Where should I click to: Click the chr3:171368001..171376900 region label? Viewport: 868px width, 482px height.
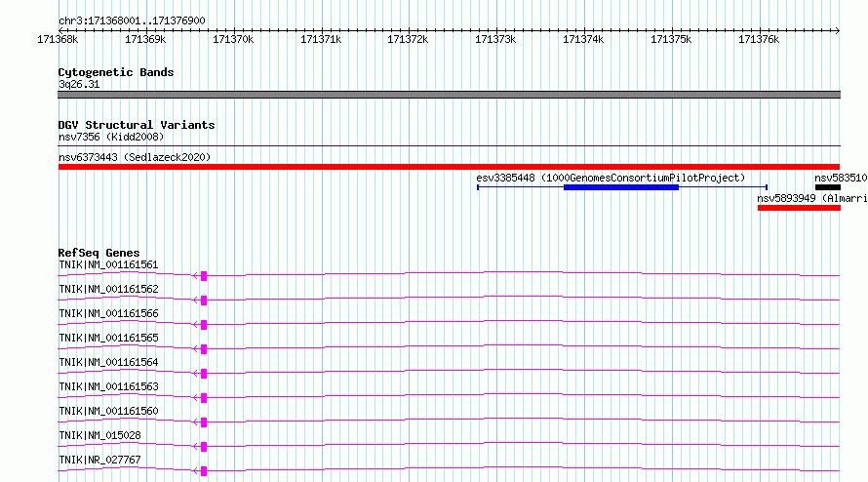[132, 20]
